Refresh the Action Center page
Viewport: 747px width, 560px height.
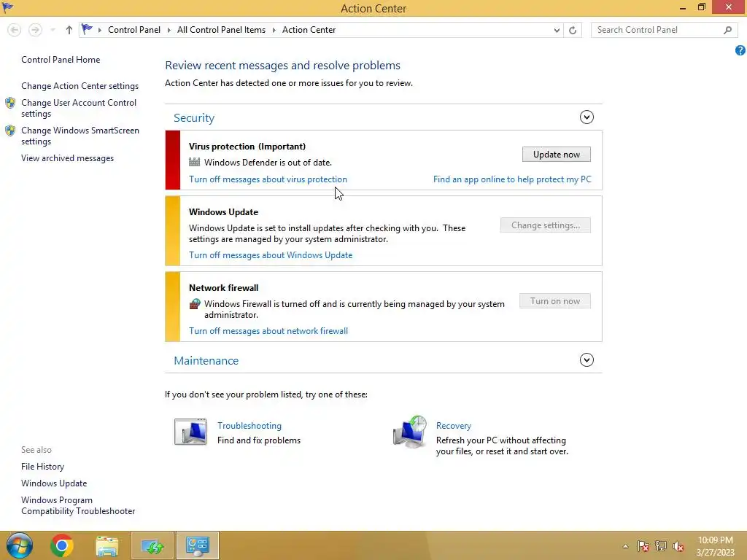point(573,30)
